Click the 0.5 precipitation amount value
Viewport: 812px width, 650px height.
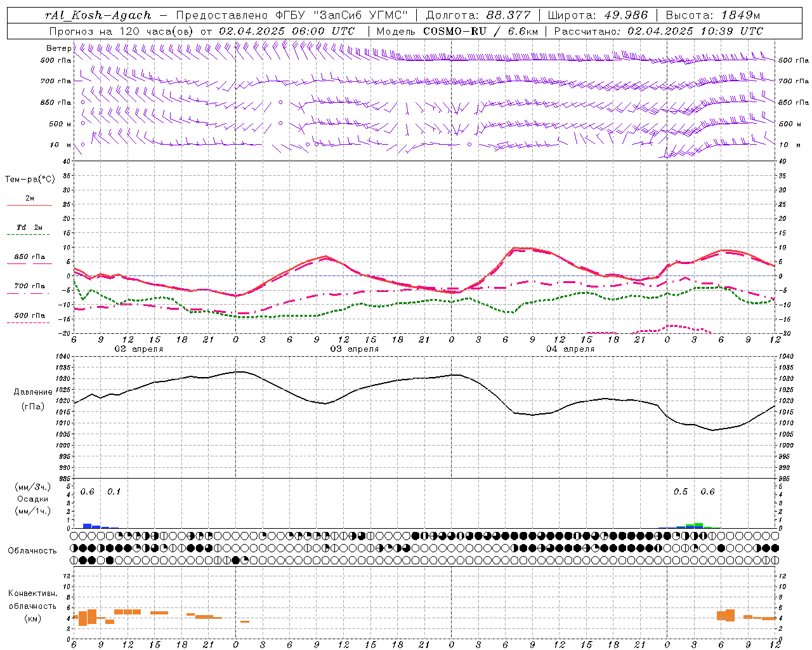pos(681,492)
